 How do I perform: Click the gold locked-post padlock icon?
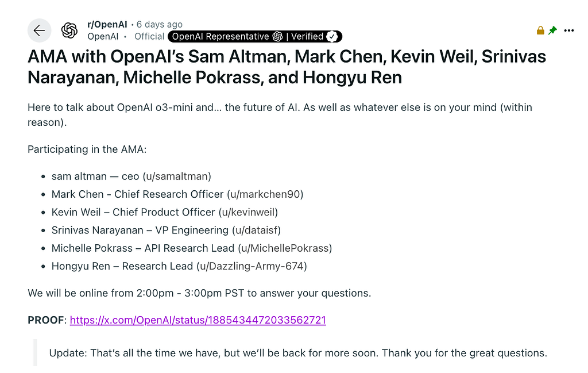[540, 30]
